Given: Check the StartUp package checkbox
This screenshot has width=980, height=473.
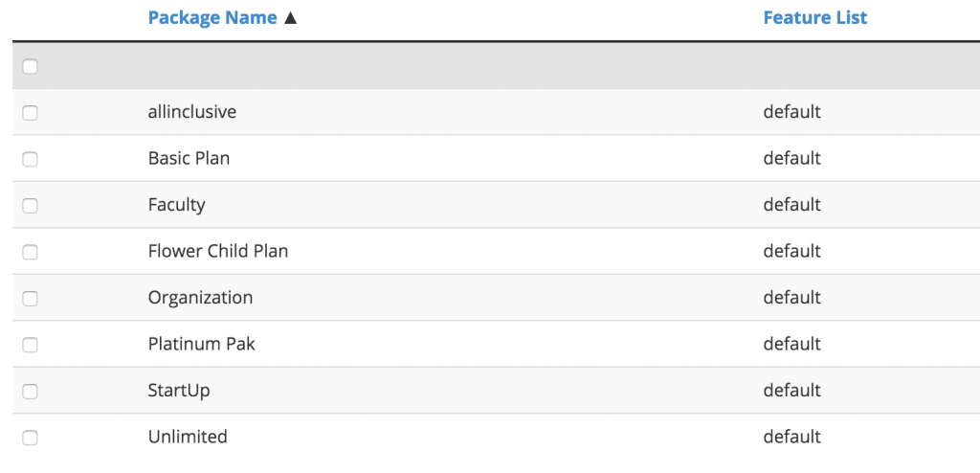Looking at the screenshot, I should tap(30, 391).
